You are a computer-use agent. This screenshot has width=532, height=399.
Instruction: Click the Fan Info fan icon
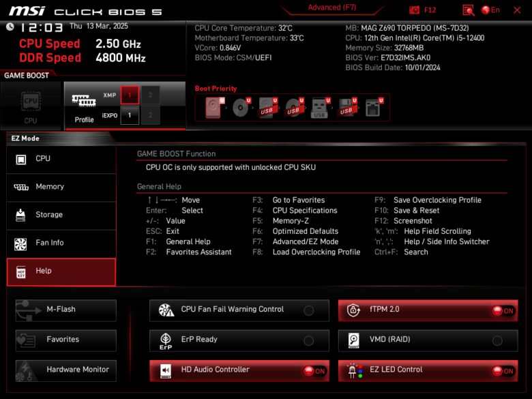point(20,243)
